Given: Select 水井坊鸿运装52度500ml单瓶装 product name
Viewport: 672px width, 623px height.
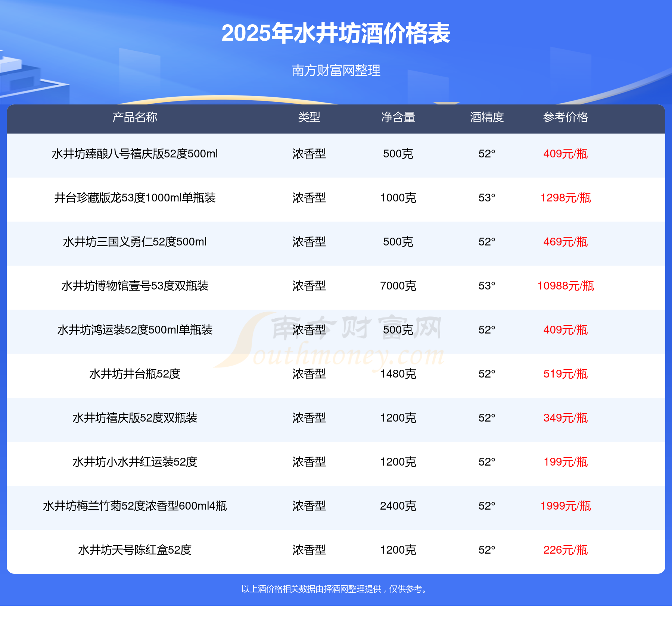Looking at the screenshot, I should [x=135, y=330].
